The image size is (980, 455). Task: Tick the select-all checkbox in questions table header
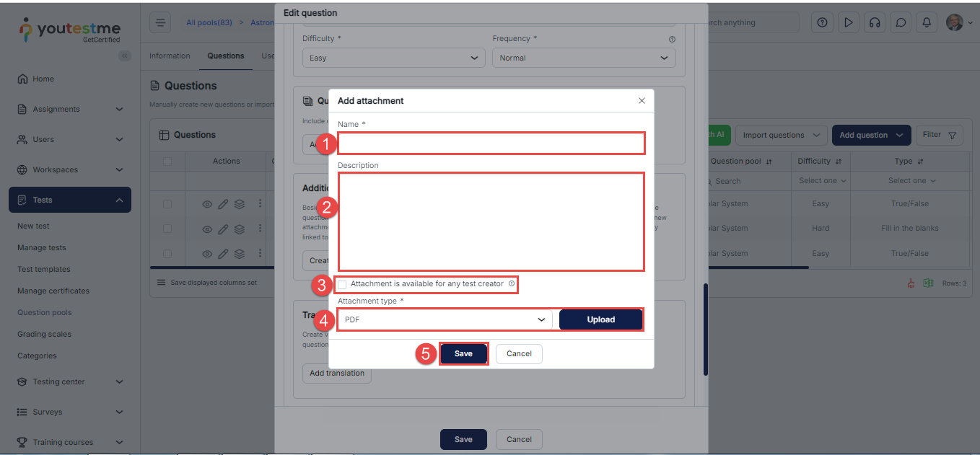167,162
